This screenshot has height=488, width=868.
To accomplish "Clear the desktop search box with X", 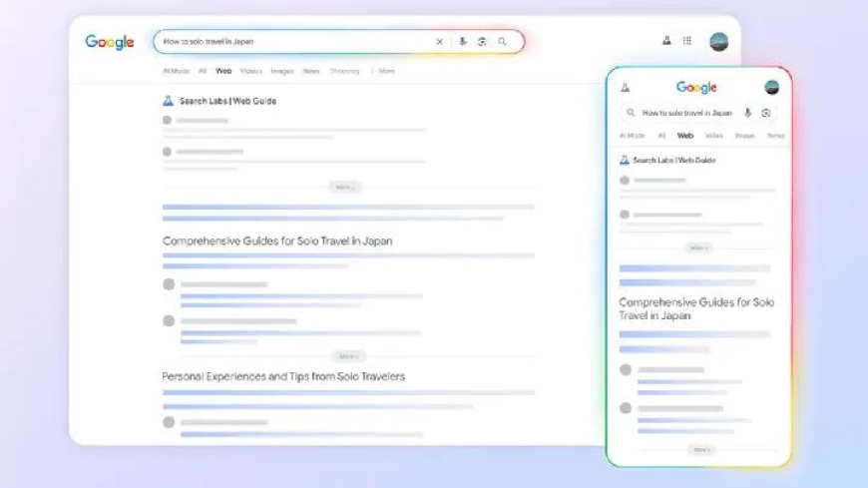I will point(440,42).
